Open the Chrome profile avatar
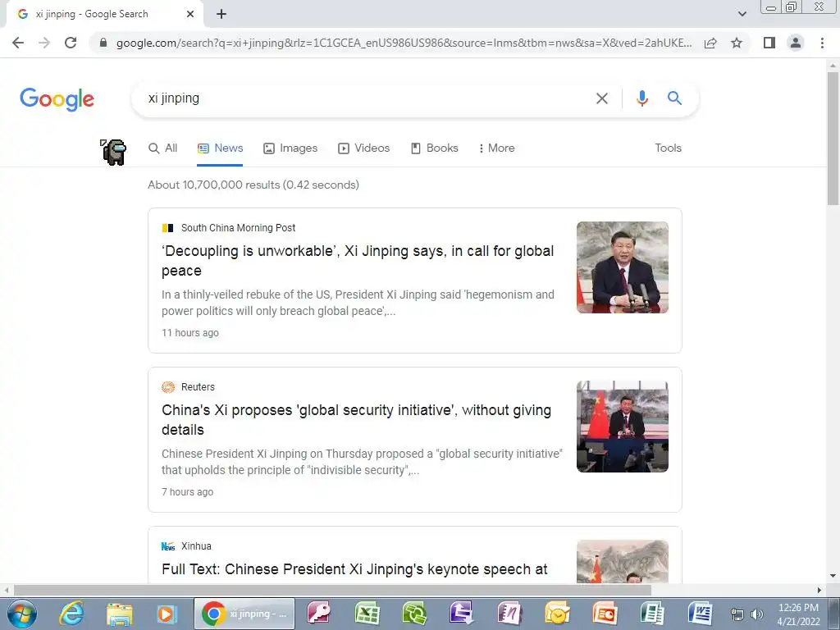Screen dimensions: 840x630 tap(796, 43)
